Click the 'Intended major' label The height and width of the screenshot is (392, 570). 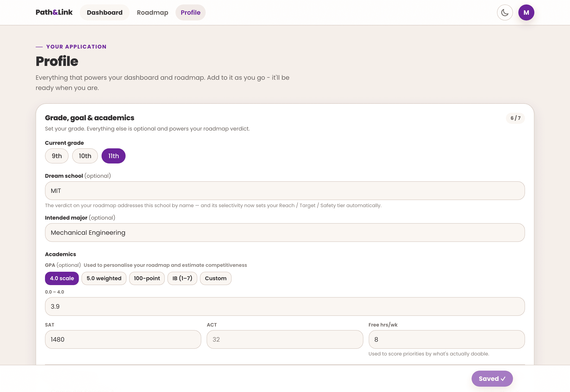tap(66, 218)
